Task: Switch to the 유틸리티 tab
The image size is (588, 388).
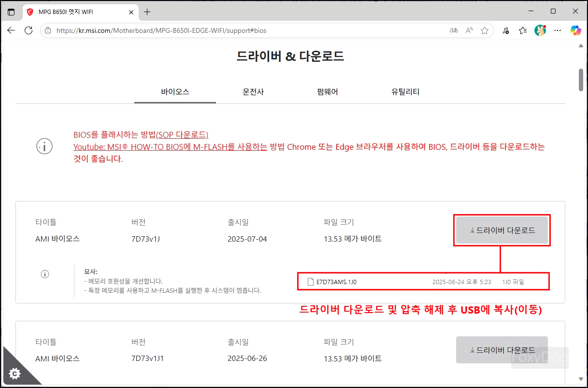Action: [405, 91]
